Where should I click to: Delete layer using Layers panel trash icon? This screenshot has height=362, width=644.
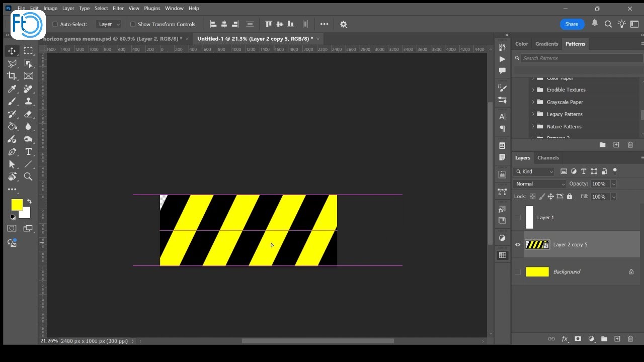pos(630,339)
